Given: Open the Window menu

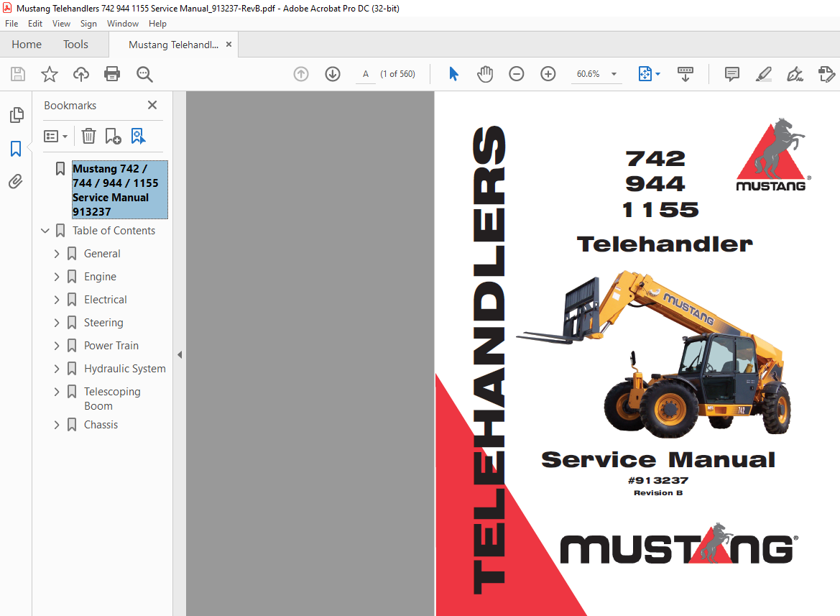Looking at the screenshot, I should (123, 24).
